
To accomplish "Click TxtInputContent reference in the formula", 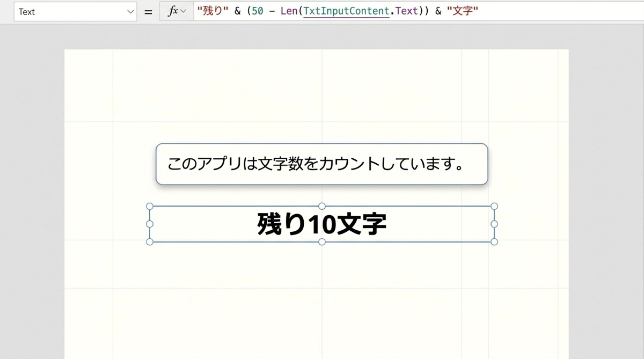I will (x=346, y=11).
